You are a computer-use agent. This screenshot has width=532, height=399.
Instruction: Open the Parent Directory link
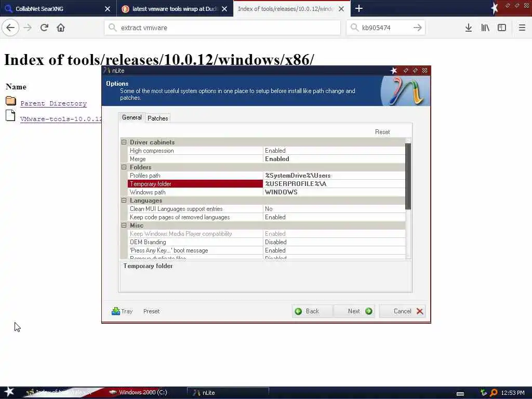pyautogui.click(x=54, y=103)
